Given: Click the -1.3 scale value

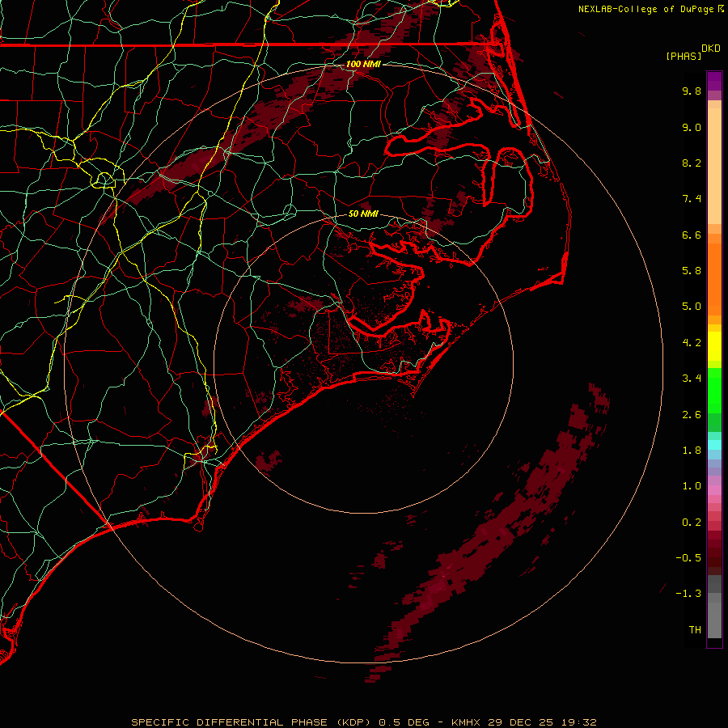Looking at the screenshot, I should [688, 594].
